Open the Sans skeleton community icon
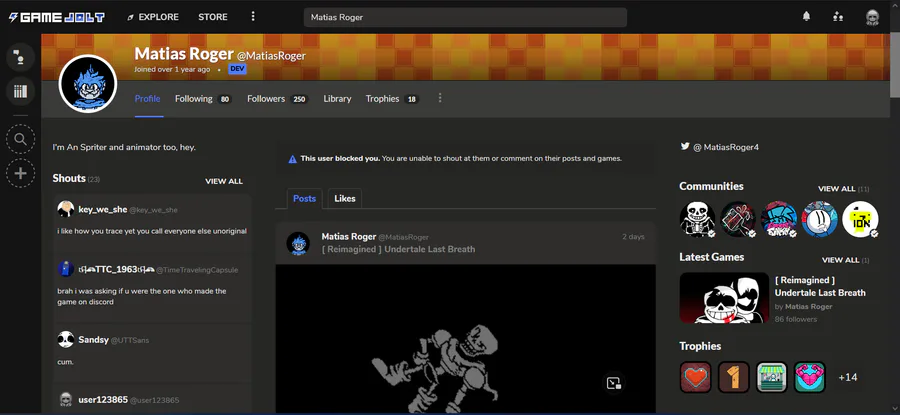900x415 pixels. tap(697, 219)
